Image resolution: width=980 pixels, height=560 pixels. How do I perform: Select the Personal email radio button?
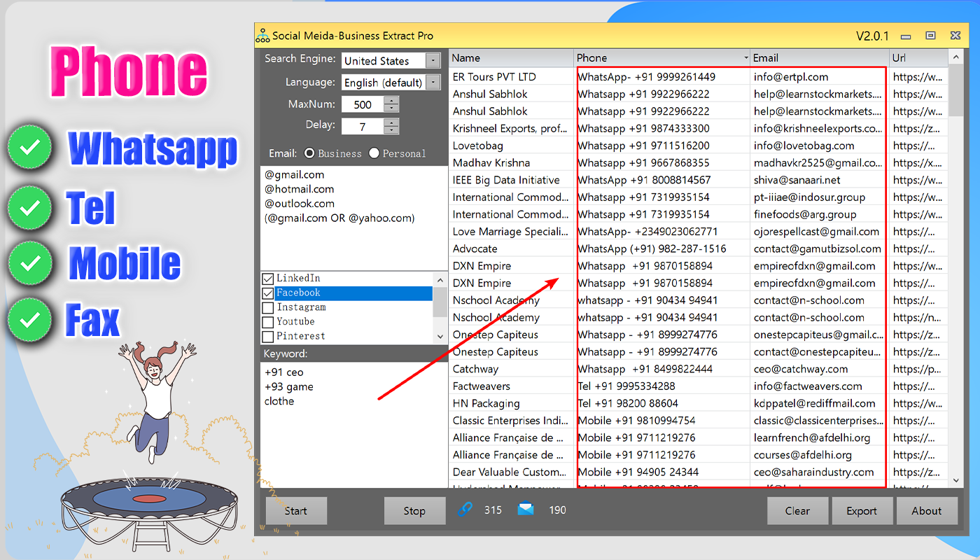pos(374,153)
